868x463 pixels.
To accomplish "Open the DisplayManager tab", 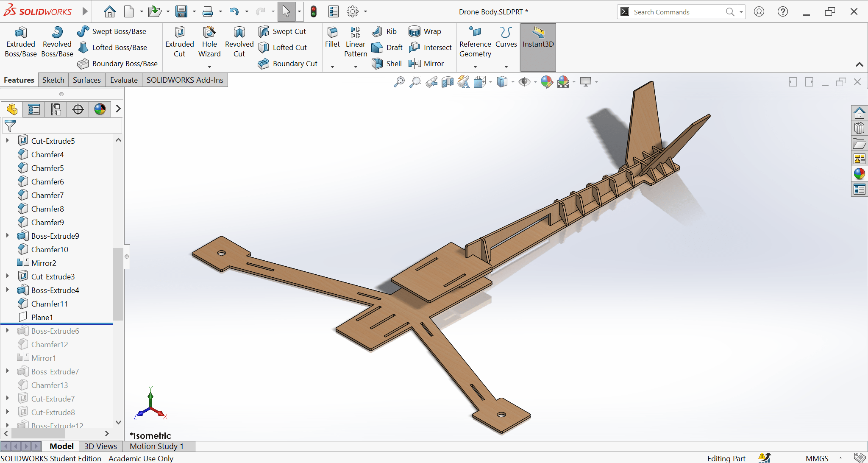I will pos(100,109).
